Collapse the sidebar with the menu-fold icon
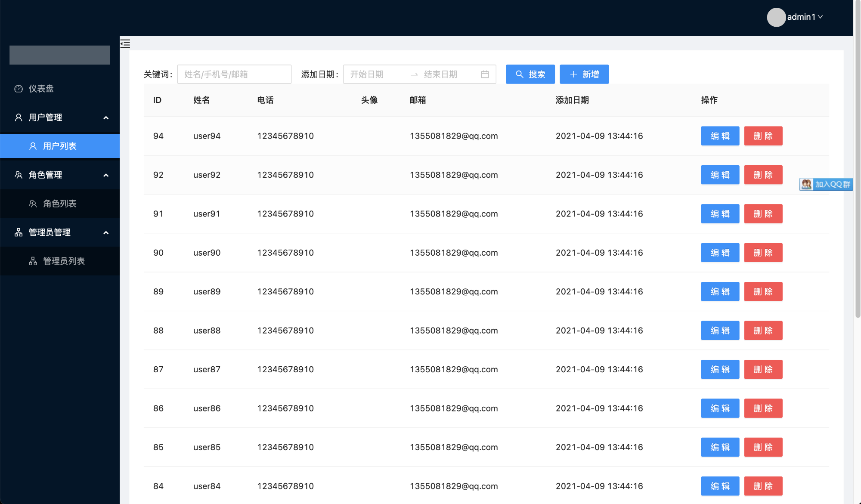 pyautogui.click(x=125, y=43)
